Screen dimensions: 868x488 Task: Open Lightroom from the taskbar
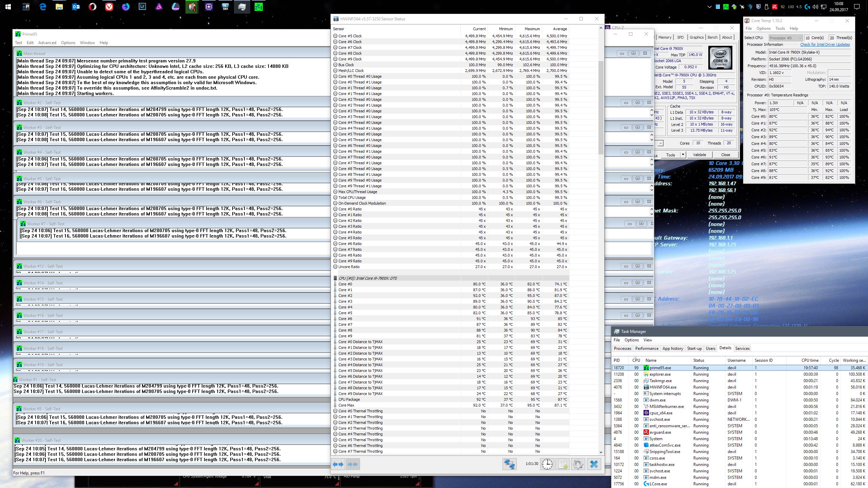tap(142, 7)
